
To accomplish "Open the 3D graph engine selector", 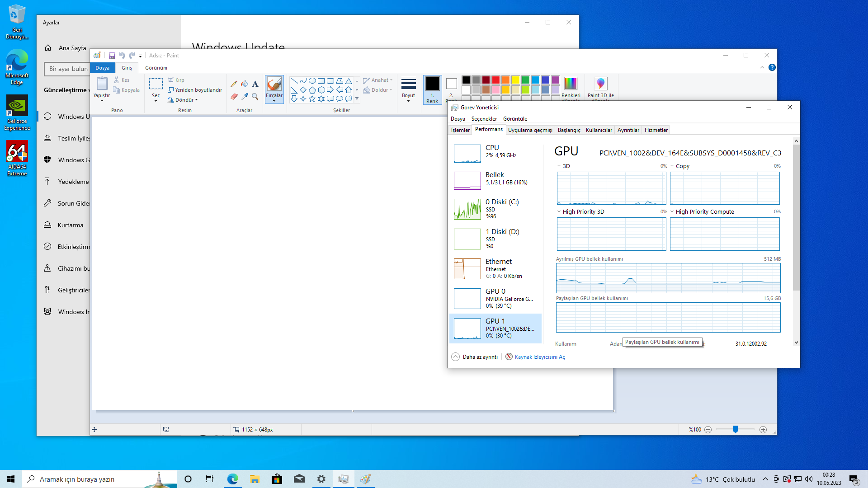I will 563,166.
